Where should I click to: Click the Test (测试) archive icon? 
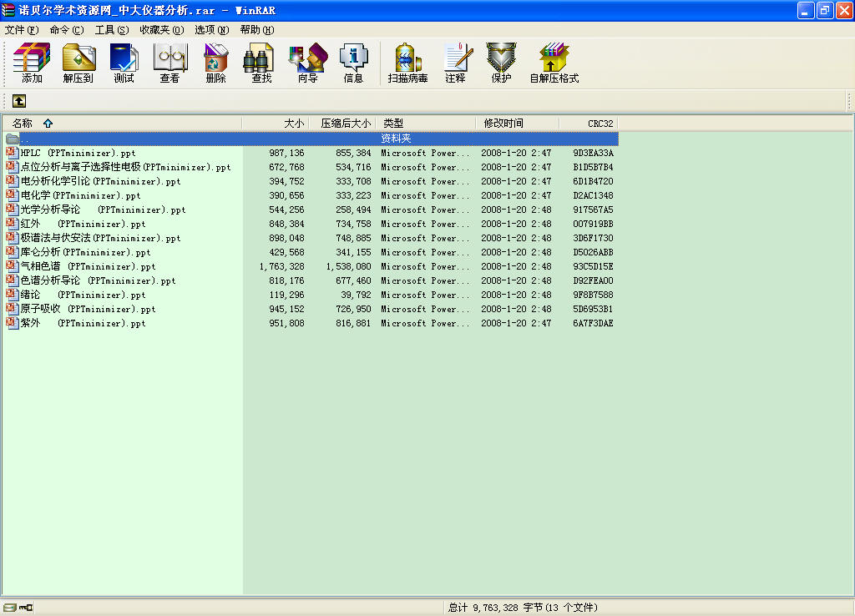point(124,63)
